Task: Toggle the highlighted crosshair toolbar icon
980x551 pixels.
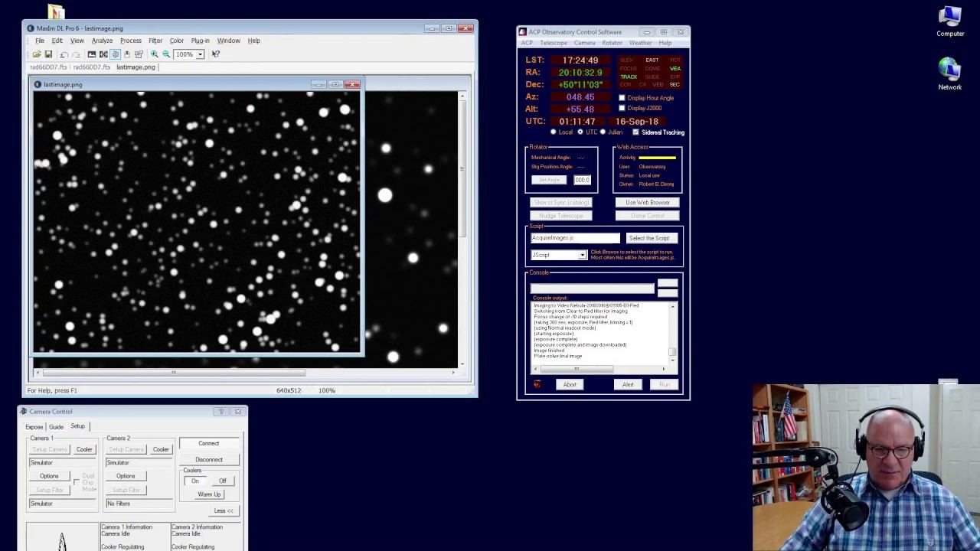Action: [115, 54]
